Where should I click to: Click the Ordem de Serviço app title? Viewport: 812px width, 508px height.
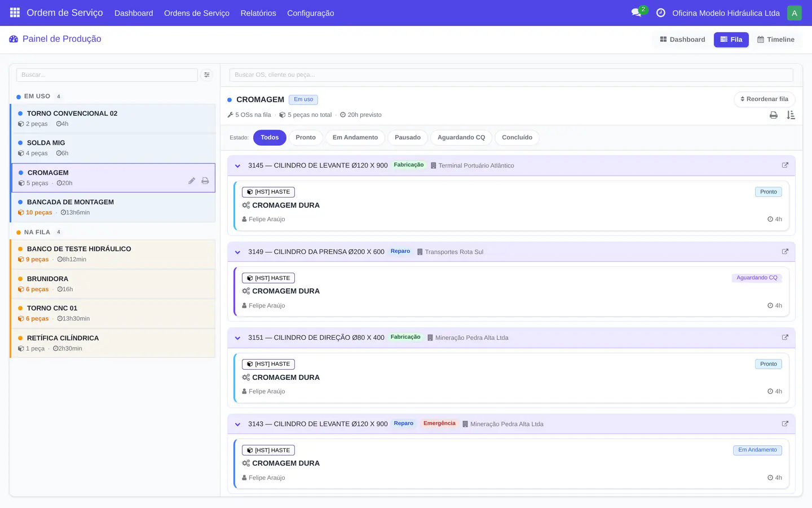click(x=65, y=12)
